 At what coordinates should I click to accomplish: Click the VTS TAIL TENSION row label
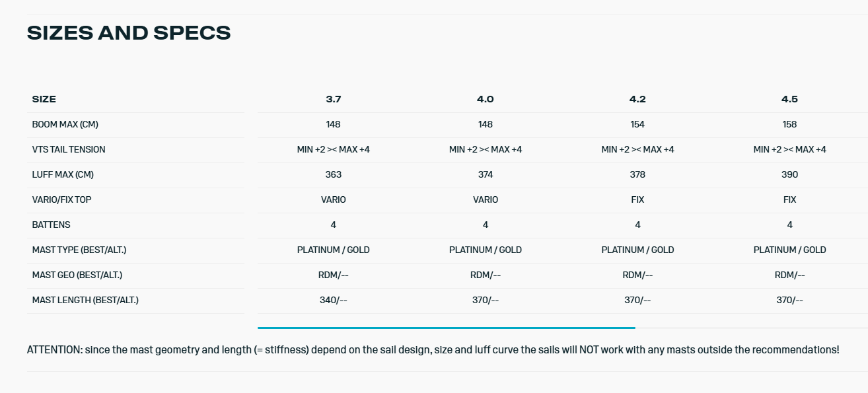69,149
